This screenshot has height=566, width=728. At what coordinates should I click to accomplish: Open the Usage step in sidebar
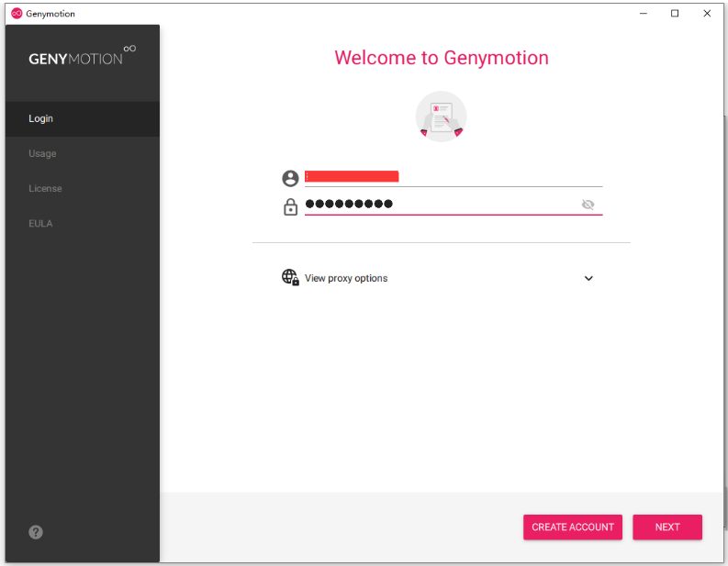83,153
